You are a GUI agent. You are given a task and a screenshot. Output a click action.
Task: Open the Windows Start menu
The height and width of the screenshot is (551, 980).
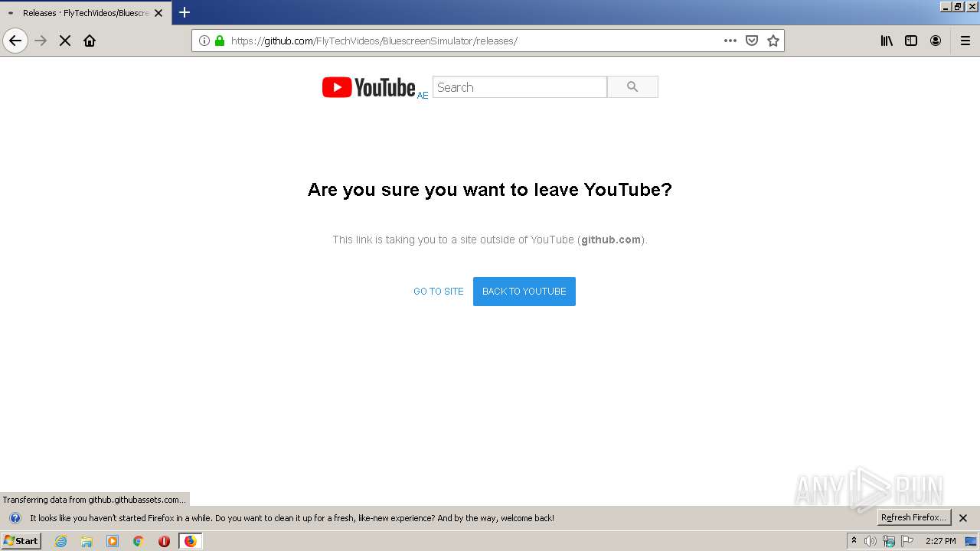(21, 541)
